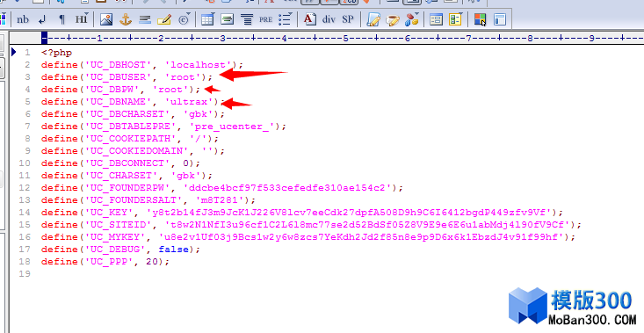Insert image tag icon
The width and height of the screenshot is (644, 333).
pyautogui.click(x=106, y=19)
